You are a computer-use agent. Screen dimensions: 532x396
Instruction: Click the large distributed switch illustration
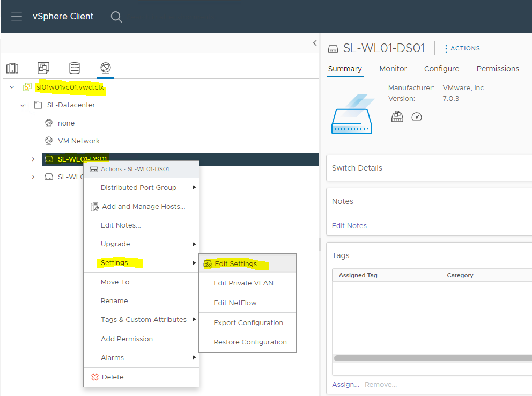[352, 114]
